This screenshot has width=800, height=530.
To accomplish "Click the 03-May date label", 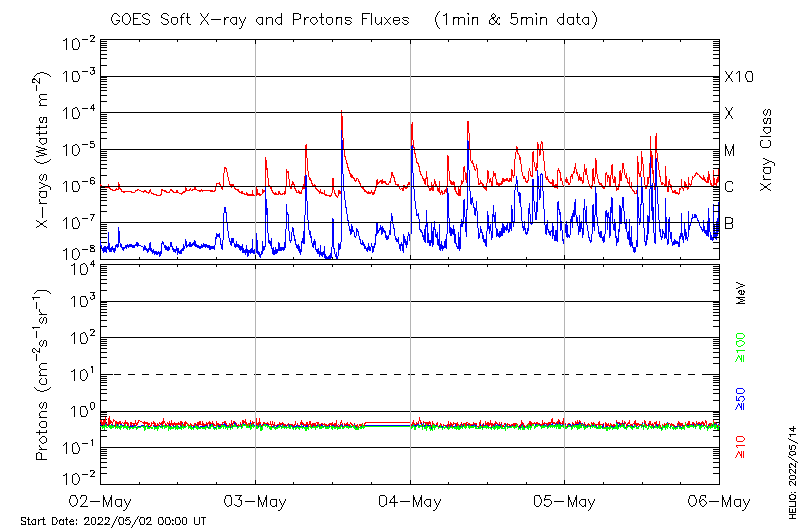I will (255, 502).
